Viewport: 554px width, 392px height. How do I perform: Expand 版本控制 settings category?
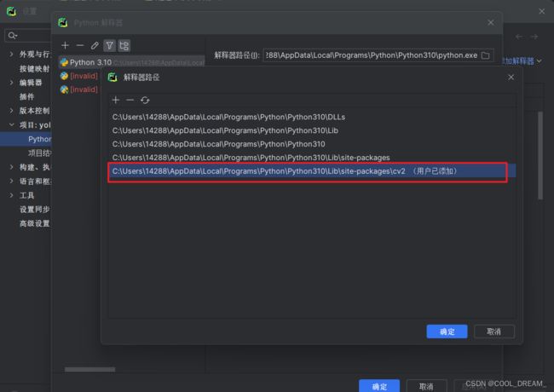point(11,111)
